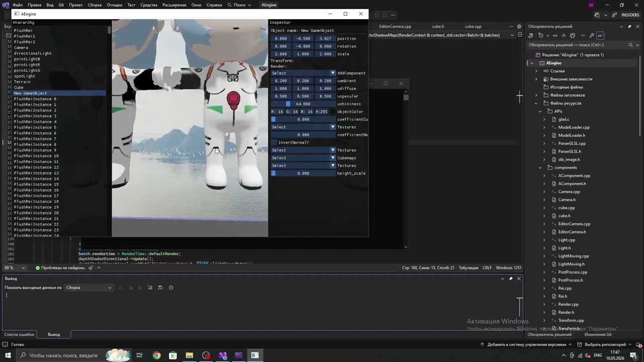Image resolution: width=644 pixels, height=362 pixels.
Task: Expand the Внешние зависимости node
Action: click(x=536, y=79)
